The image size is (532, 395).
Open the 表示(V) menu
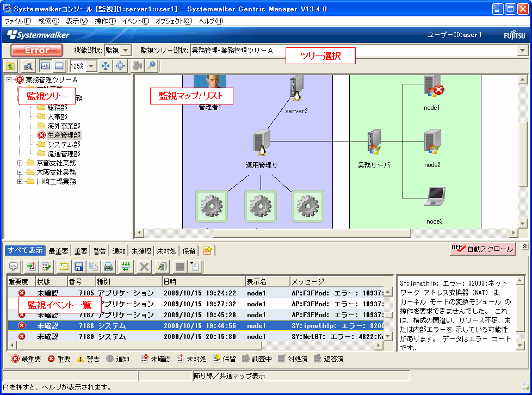coord(77,21)
